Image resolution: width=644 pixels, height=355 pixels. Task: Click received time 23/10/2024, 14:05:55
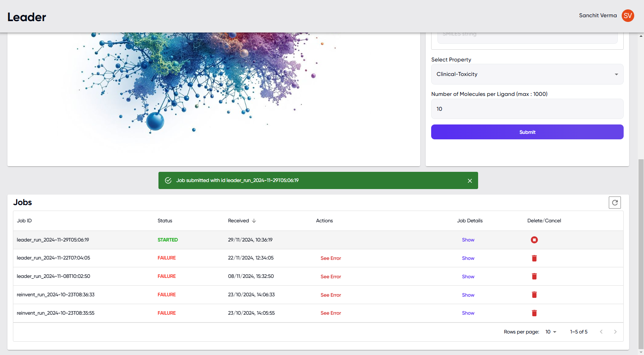251,313
